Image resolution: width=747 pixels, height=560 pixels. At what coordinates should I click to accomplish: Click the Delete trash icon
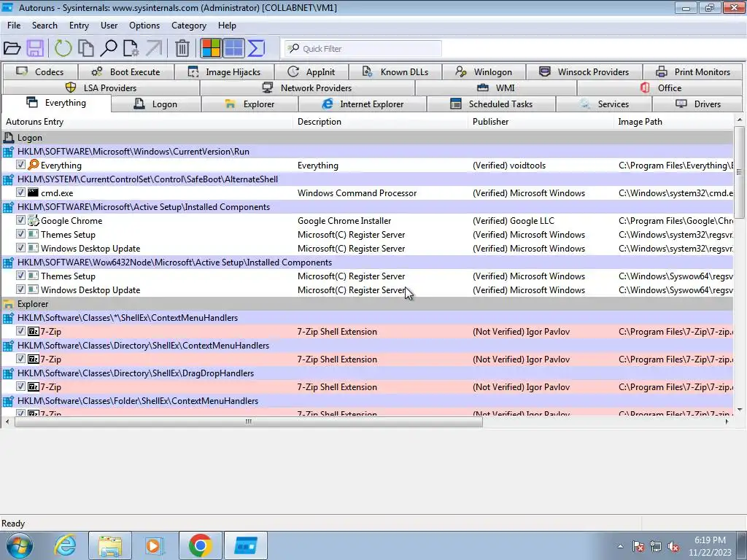tap(182, 48)
